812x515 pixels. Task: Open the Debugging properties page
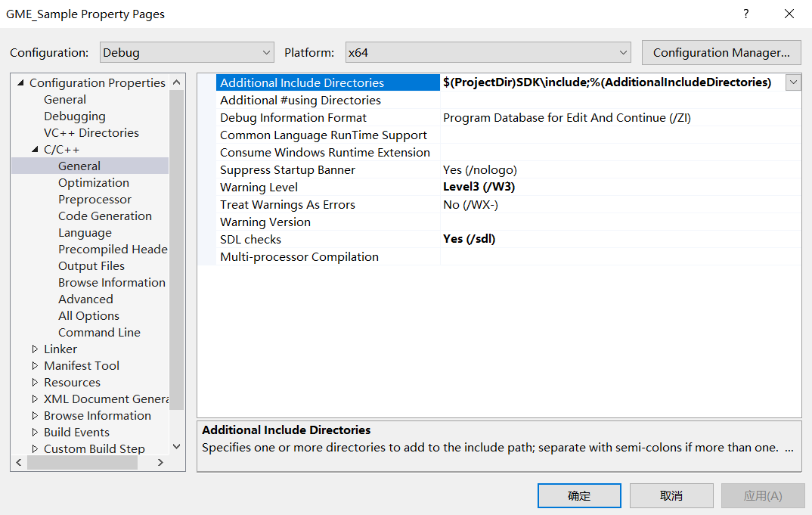pos(74,116)
